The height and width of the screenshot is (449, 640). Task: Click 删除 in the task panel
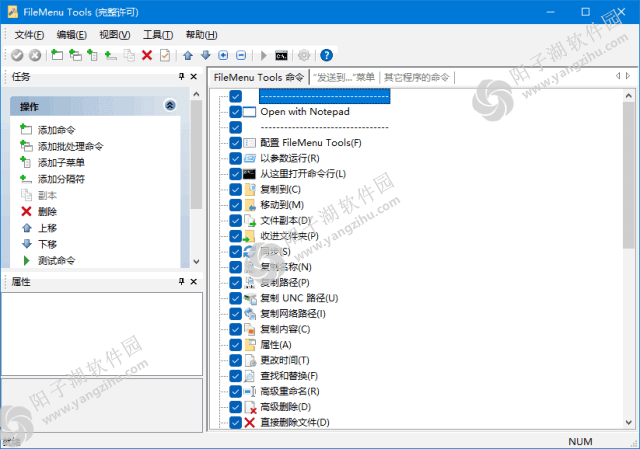(x=47, y=211)
